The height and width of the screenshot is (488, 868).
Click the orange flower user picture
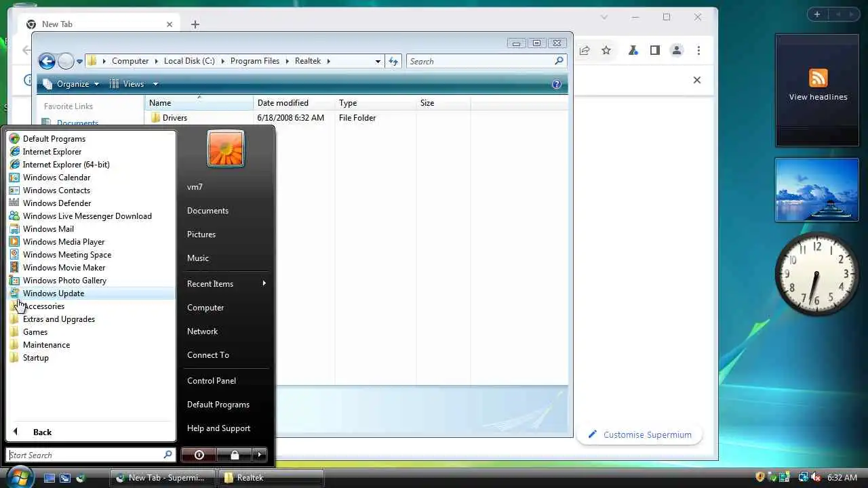(225, 148)
